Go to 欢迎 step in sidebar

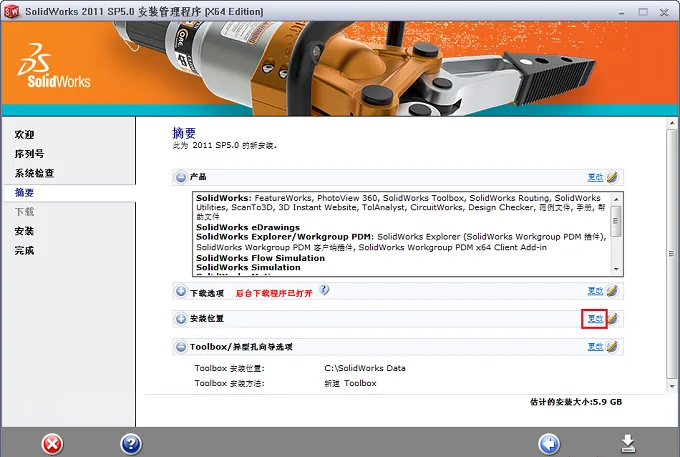[24, 134]
